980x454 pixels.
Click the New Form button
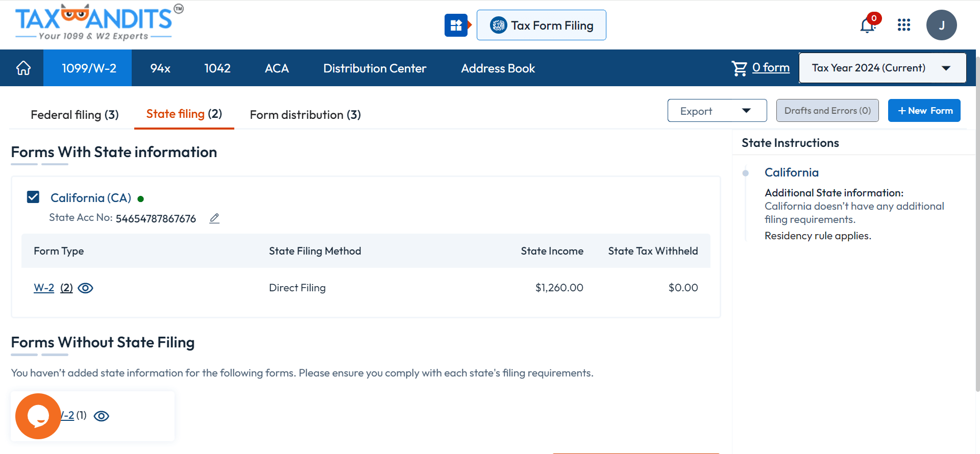[x=924, y=111]
